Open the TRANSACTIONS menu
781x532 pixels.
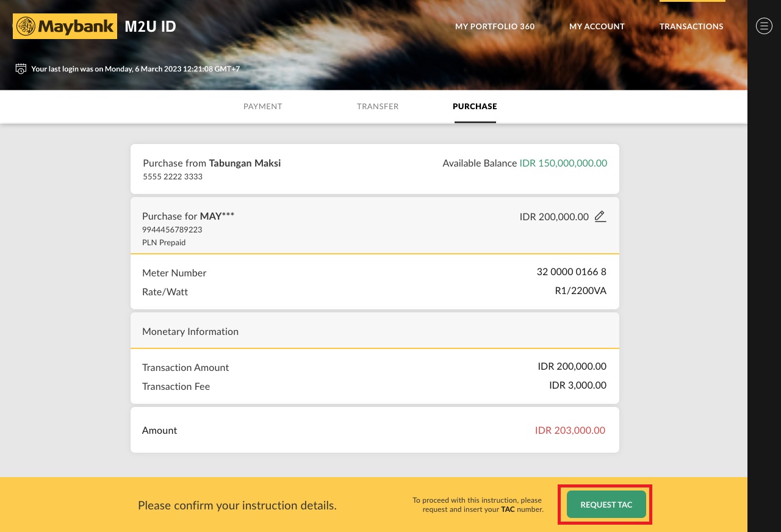691,26
